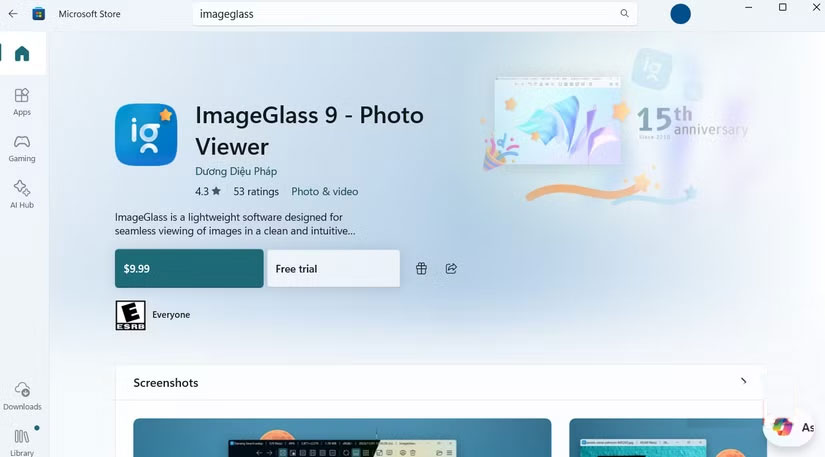
Task: Expand the Screenshots section chevron
Action: pyautogui.click(x=743, y=381)
